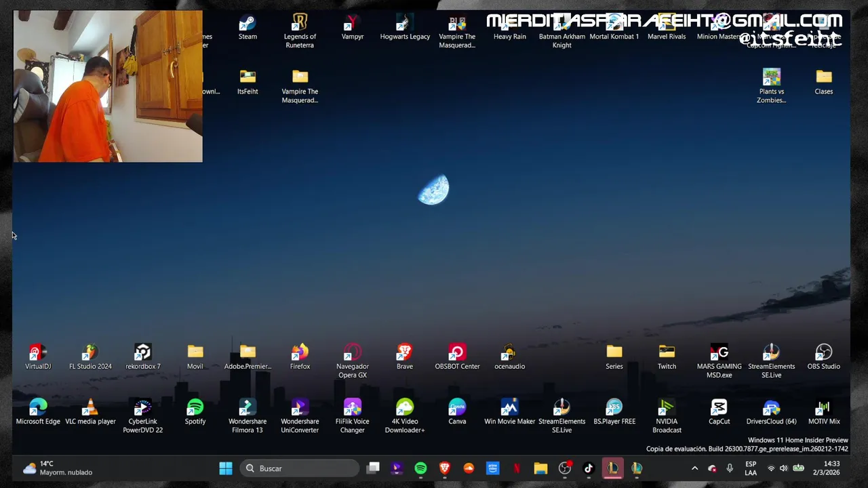Select the FliFlik Voice Changer shortcut
The image size is (868, 488).
353,416
